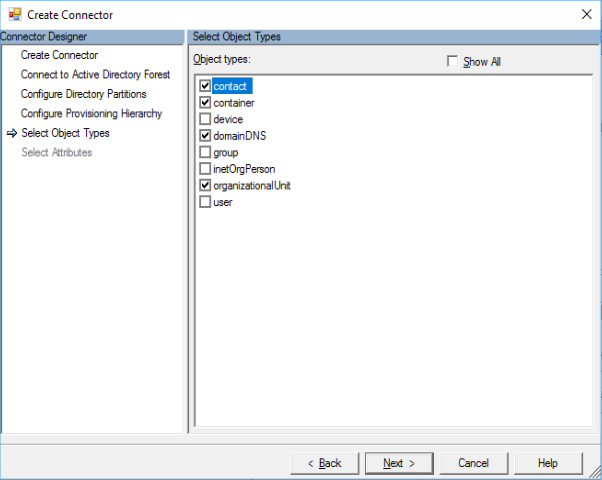Image resolution: width=602 pixels, height=480 pixels.
Task: Uncheck the organizationalUnit object type
Action: click(205, 185)
